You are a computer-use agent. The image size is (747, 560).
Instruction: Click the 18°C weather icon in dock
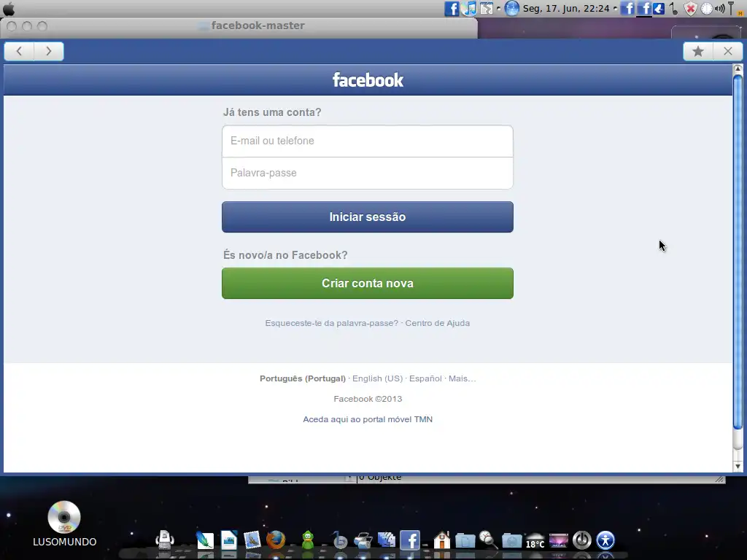tap(535, 541)
